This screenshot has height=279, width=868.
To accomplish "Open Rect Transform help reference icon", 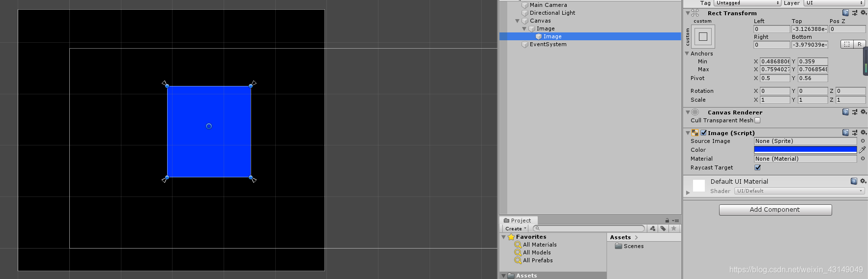I will click(845, 13).
